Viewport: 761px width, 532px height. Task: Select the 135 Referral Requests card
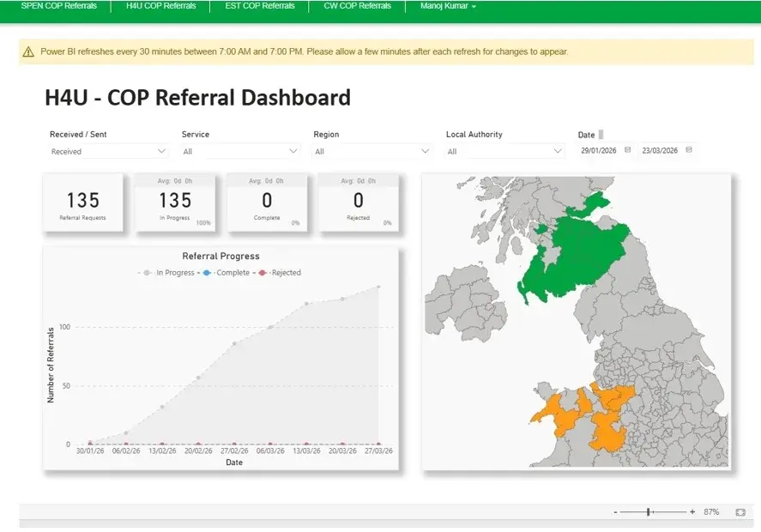pos(82,203)
